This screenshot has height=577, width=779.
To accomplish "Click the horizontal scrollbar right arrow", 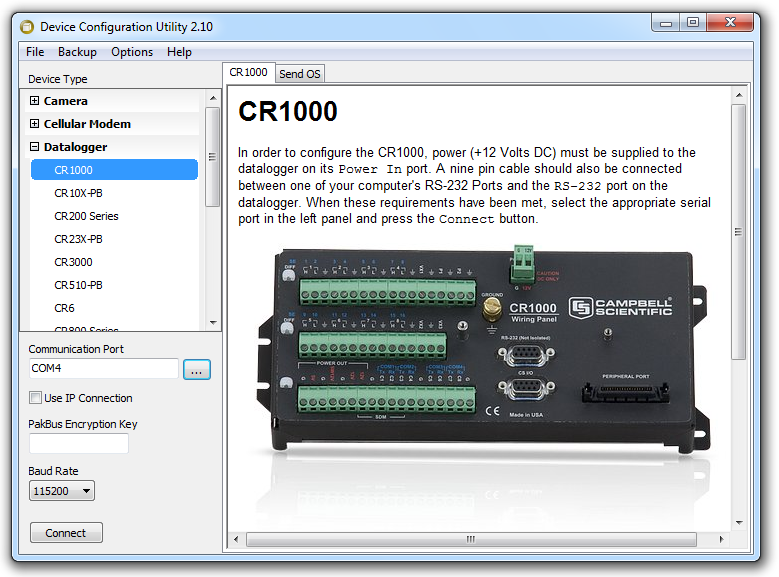I will (721, 539).
